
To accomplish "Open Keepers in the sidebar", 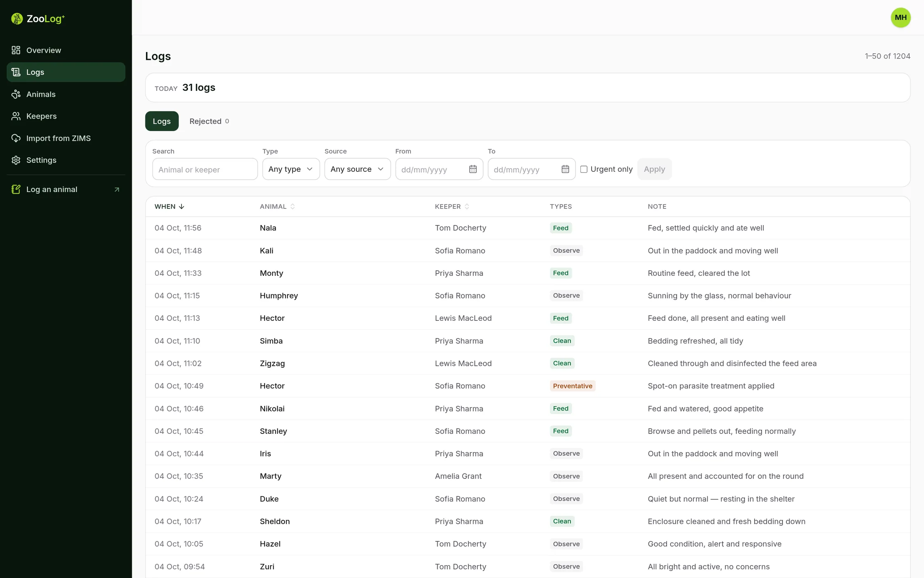I will 66,116.
